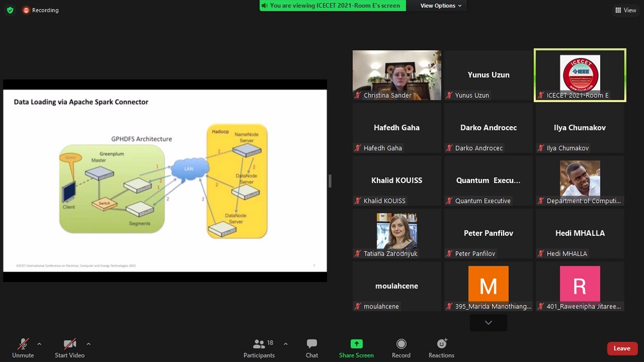Show more participants with down chevron
This screenshot has height=362, width=644.
click(x=488, y=323)
